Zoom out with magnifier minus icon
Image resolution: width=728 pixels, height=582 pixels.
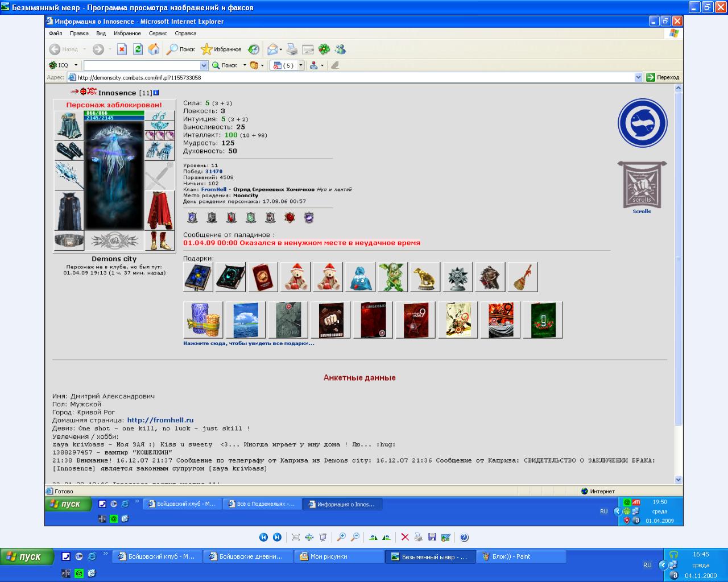[x=355, y=537]
